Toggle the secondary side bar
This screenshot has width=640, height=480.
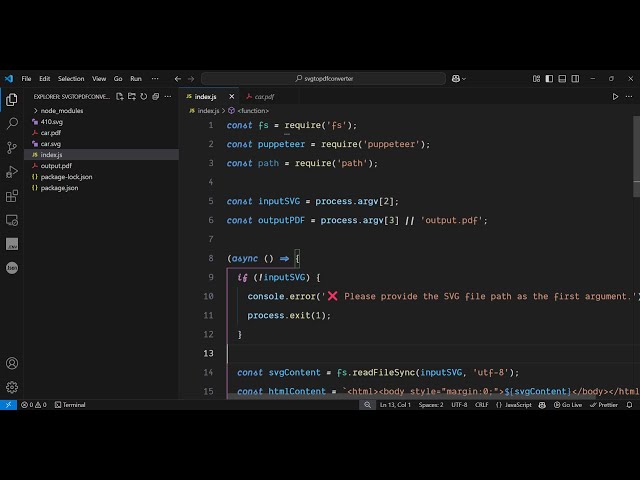pos(575,78)
